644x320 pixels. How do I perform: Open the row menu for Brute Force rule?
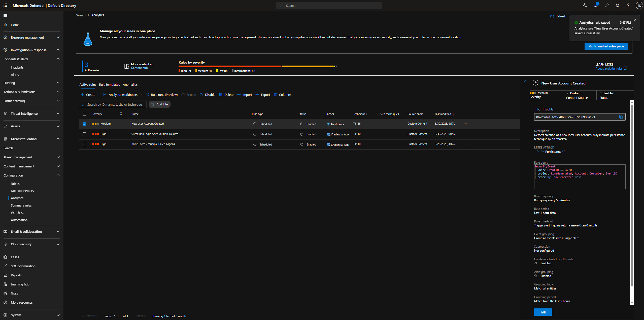point(465,144)
